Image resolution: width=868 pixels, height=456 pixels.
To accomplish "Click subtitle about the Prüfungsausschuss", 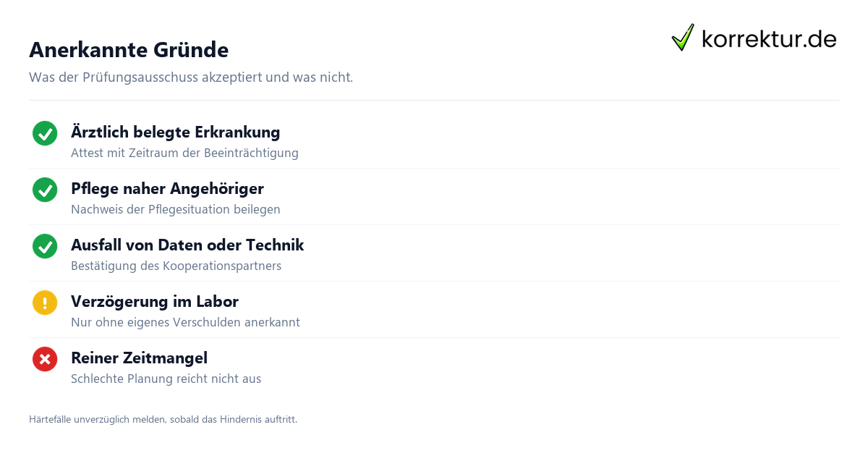I will [191, 77].
